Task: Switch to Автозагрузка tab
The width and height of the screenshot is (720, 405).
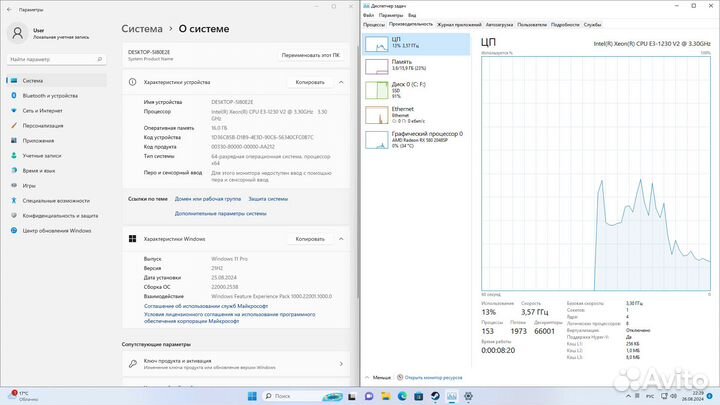Action: point(499,25)
